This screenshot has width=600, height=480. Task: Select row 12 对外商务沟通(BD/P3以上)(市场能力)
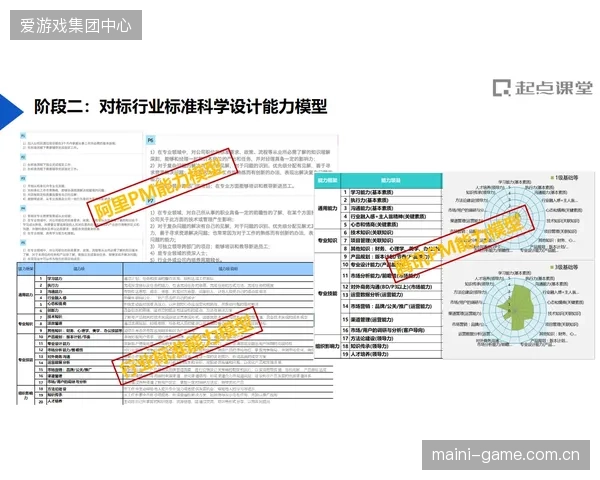click(391, 287)
